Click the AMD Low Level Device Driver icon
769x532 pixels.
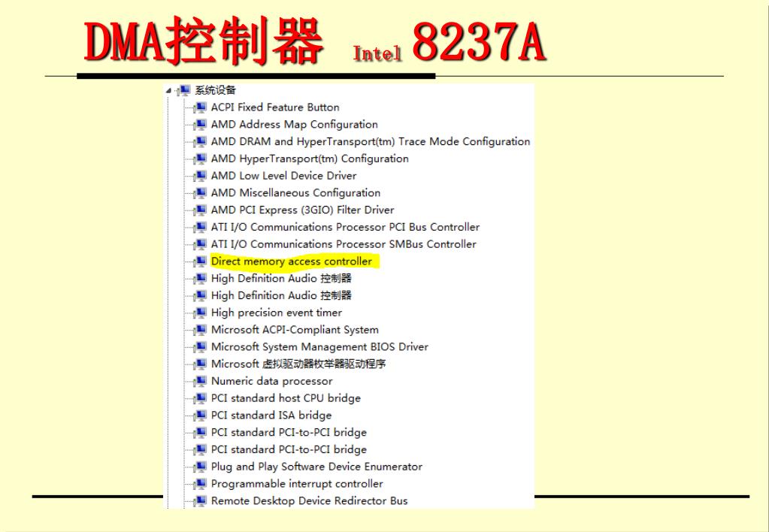tap(200, 176)
